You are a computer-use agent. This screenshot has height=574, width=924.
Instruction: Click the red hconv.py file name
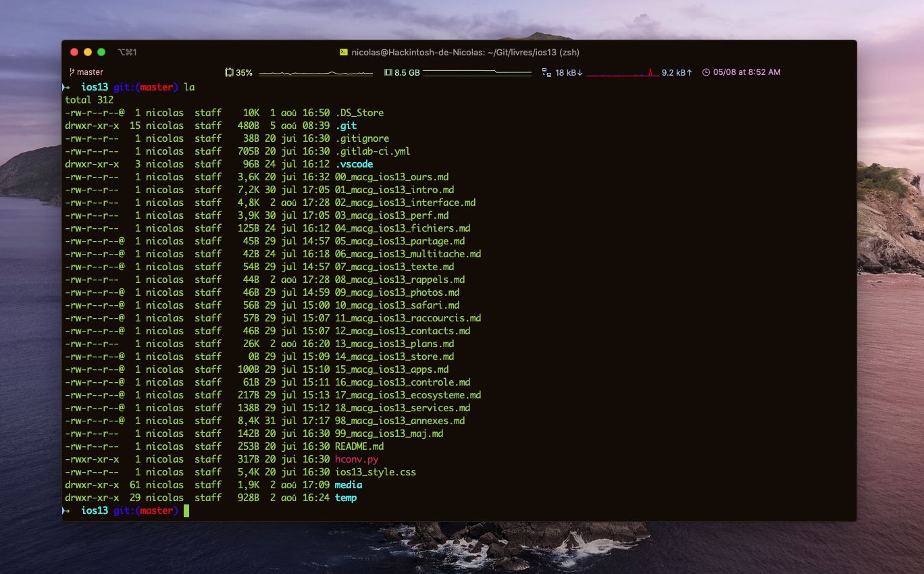[357, 459]
